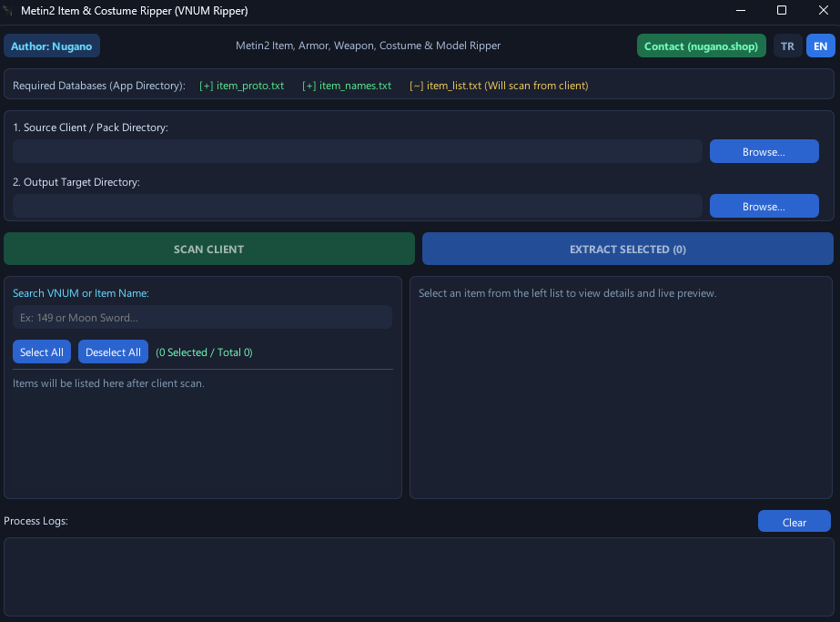
Task: Click the item_proto.txt database status
Action: pos(241,86)
